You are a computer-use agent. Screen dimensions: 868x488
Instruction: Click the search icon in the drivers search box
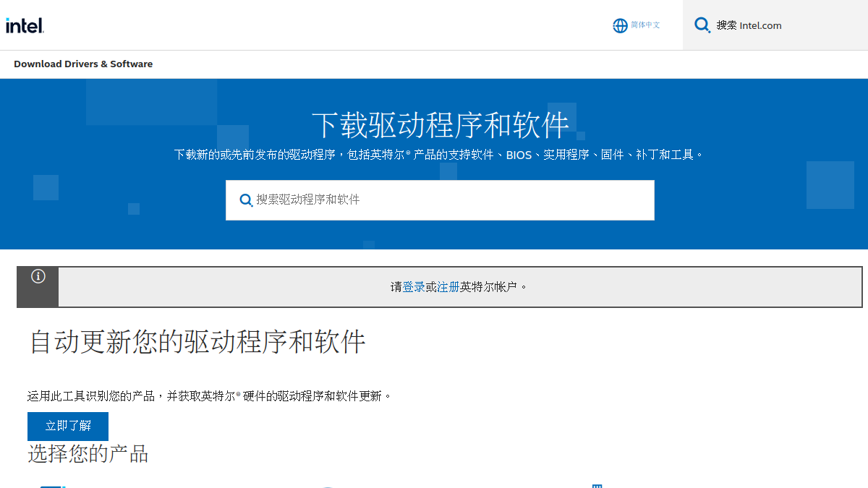tap(246, 200)
